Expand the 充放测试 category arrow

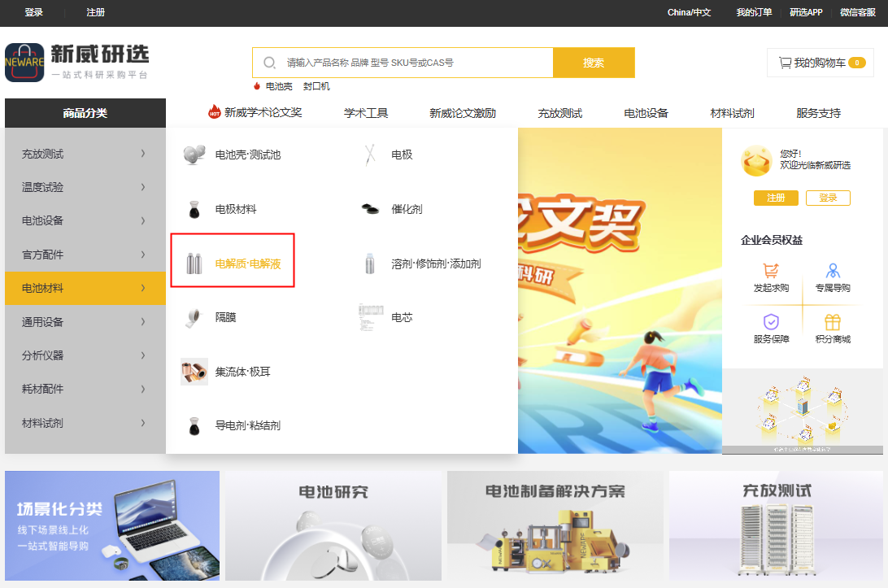coord(143,154)
